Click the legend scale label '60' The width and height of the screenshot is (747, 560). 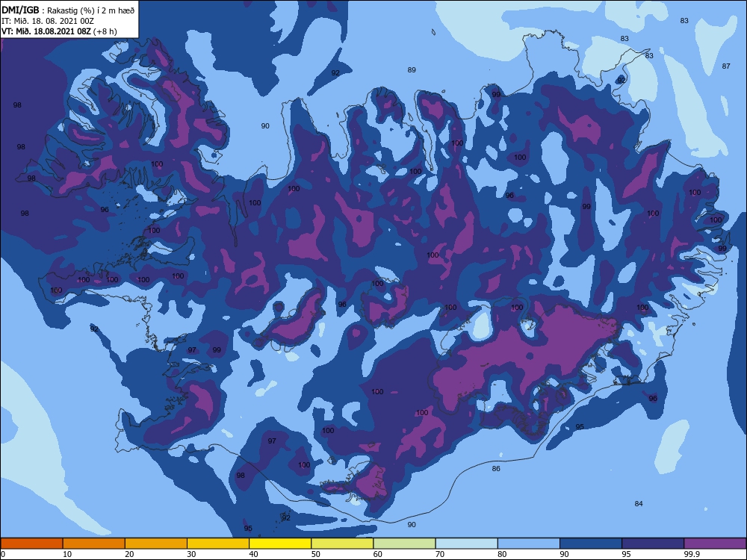378,554
